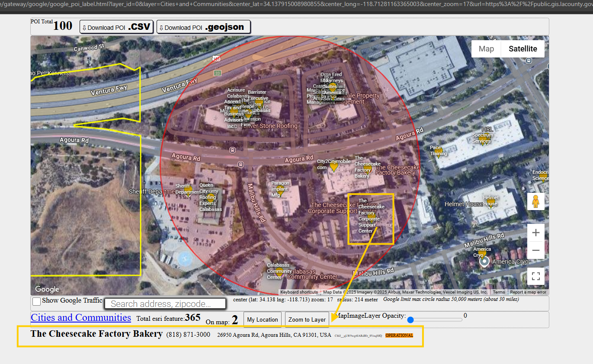
Task: Click Report a map error
Action: 529,292
